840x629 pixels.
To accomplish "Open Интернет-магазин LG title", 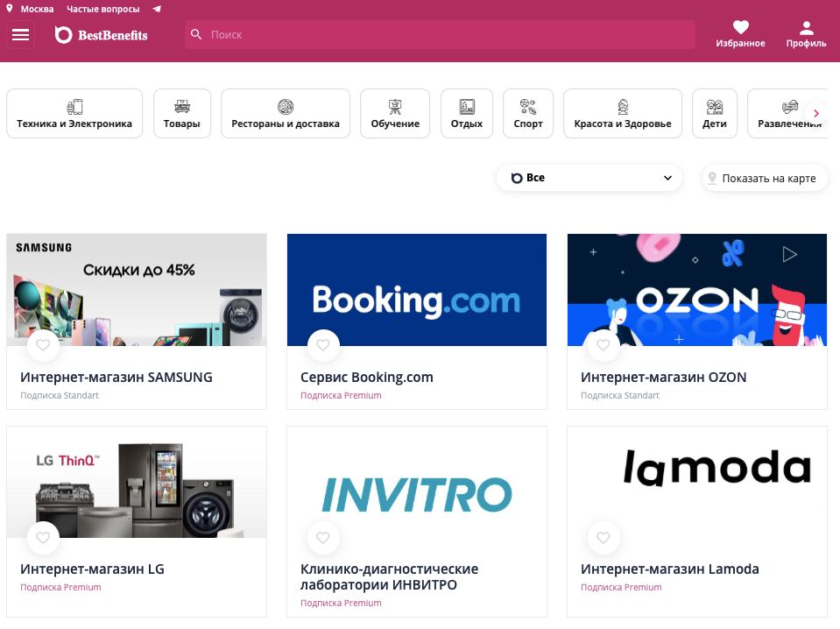I will (92, 569).
